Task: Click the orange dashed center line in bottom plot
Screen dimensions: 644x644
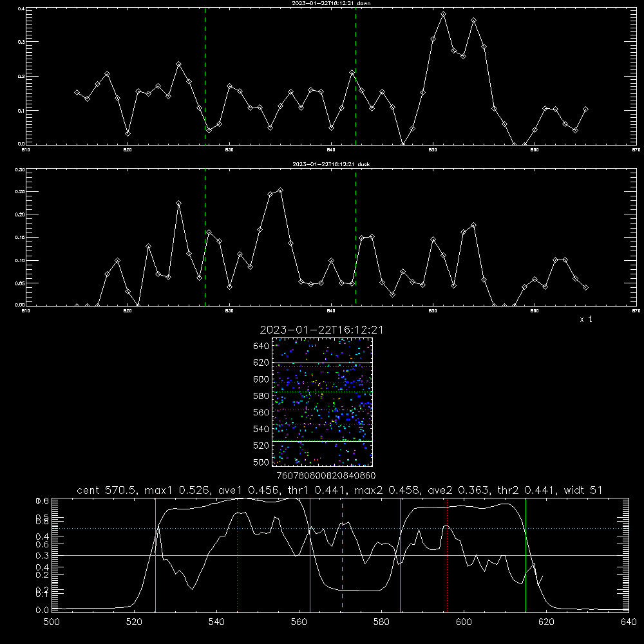Action: 342,555
